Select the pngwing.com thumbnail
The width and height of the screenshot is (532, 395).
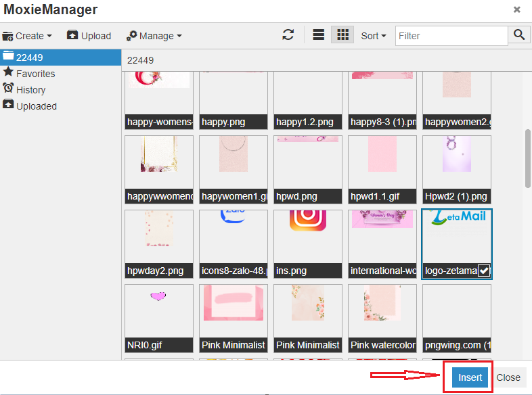click(x=457, y=319)
